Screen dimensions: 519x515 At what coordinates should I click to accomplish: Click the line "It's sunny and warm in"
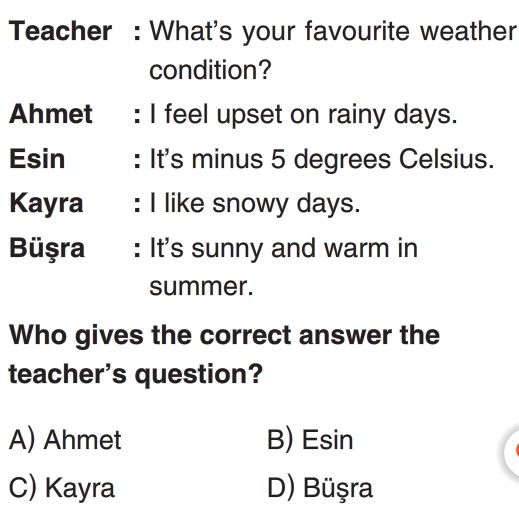283,249
